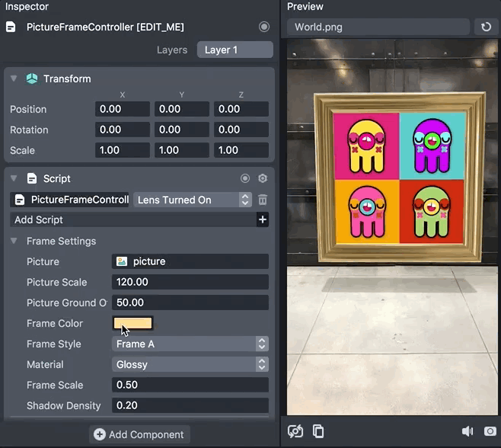Open the Lens Turned On event dropdown
The height and width of the screenshot is (448, 501).
193,200
